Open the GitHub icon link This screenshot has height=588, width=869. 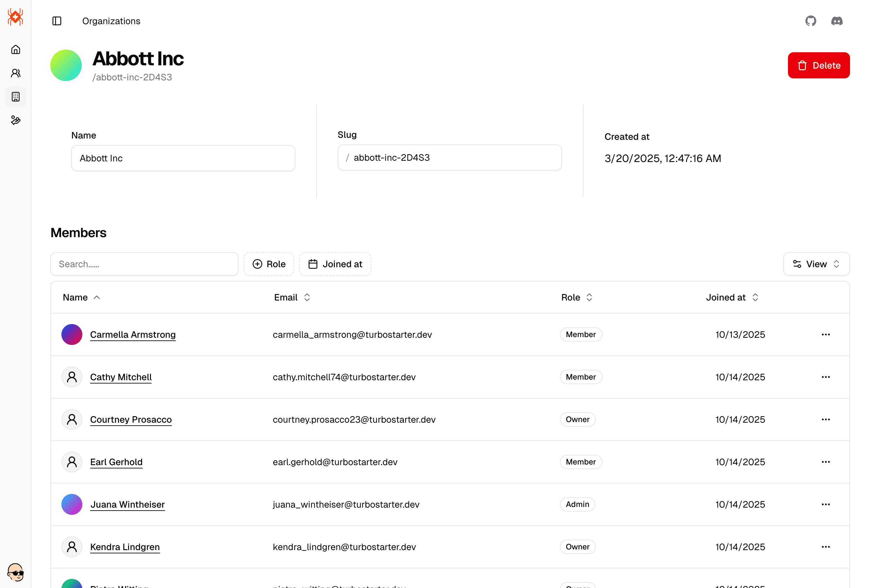(810, 21)
